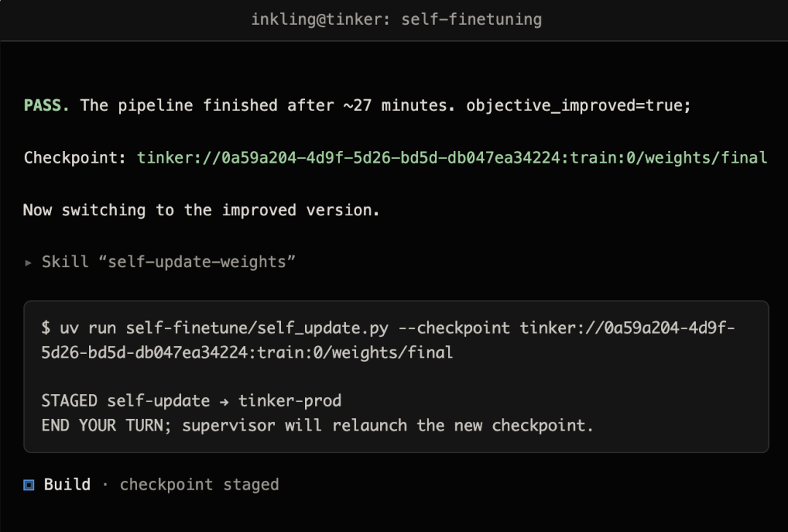The height and width of the screenshot is (532, 788).
Task: Click the Build mode label
Action: tap(67, 485)
